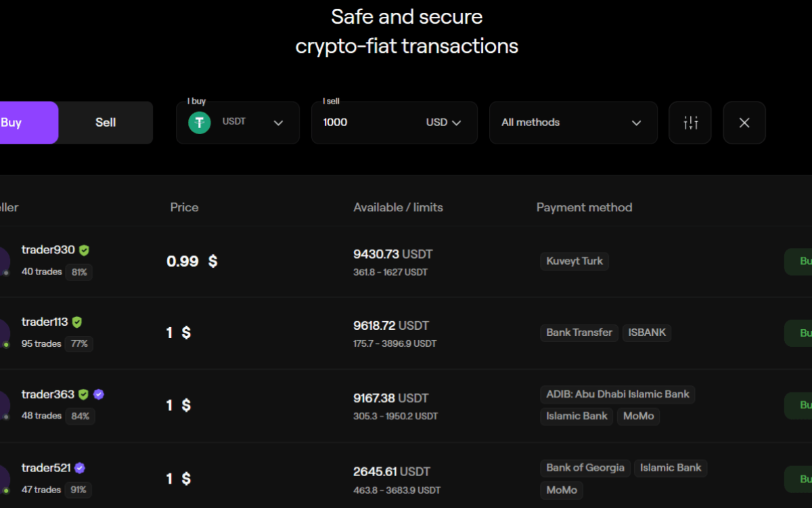This screenshot has height=508, width=812.
Task: Switch to Buy mode
Action: pyautogui.click(x=20, y=123)
